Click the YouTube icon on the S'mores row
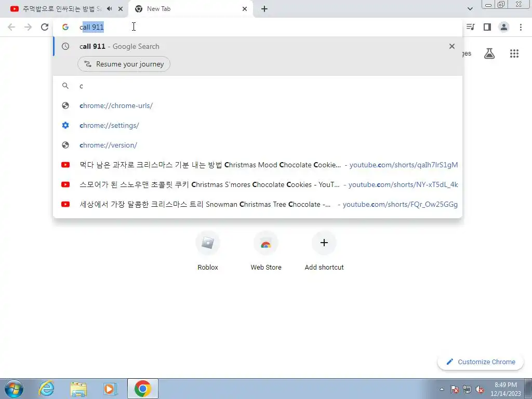The image size is (532, 399). tap(65, 184)
